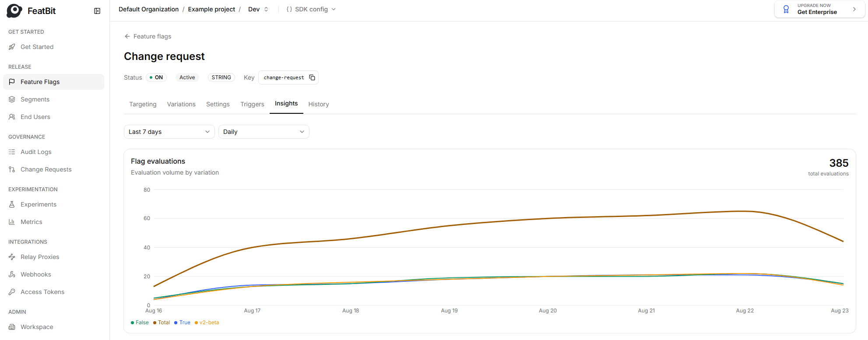Viewport: 868px width, 340px height.
Task: Click the 385 total evaluations count
Action: coord(839,163)
